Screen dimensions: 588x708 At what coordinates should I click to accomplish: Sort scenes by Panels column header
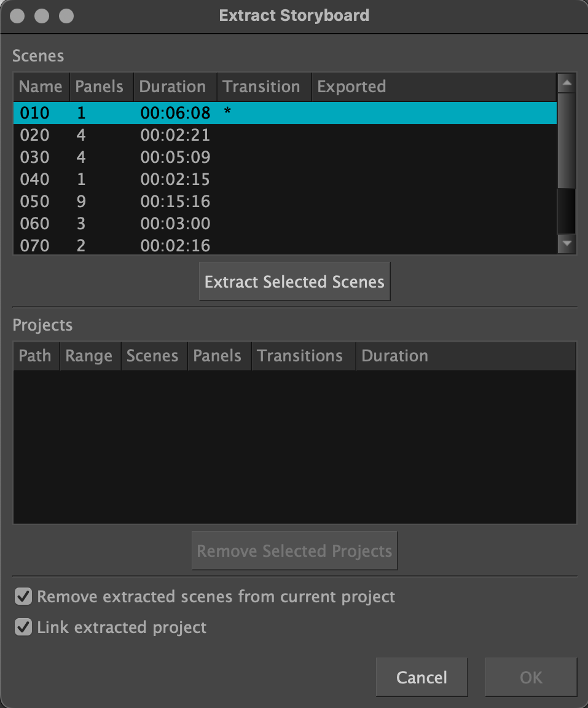(x=100, y=87)
